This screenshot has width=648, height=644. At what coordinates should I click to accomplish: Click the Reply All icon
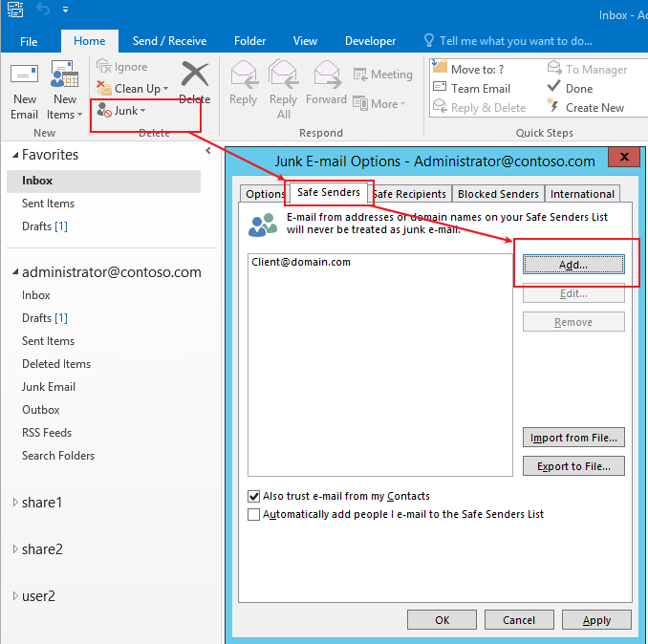(284, 75)
